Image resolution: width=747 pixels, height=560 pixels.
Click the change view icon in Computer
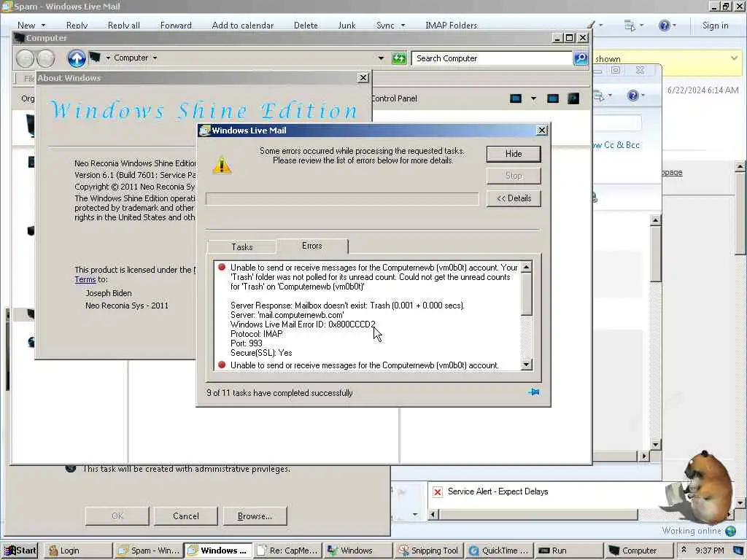point(516,98)
